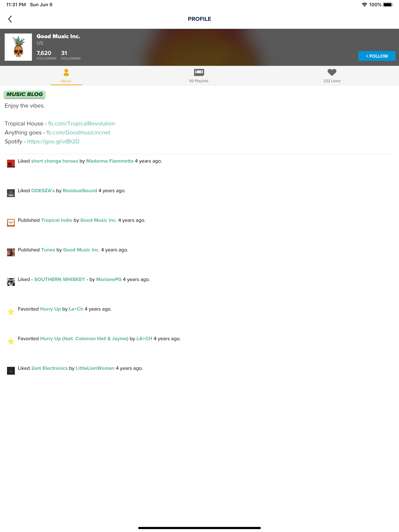
Task: Tap the home indicator bar
Action: coord(199,528)
